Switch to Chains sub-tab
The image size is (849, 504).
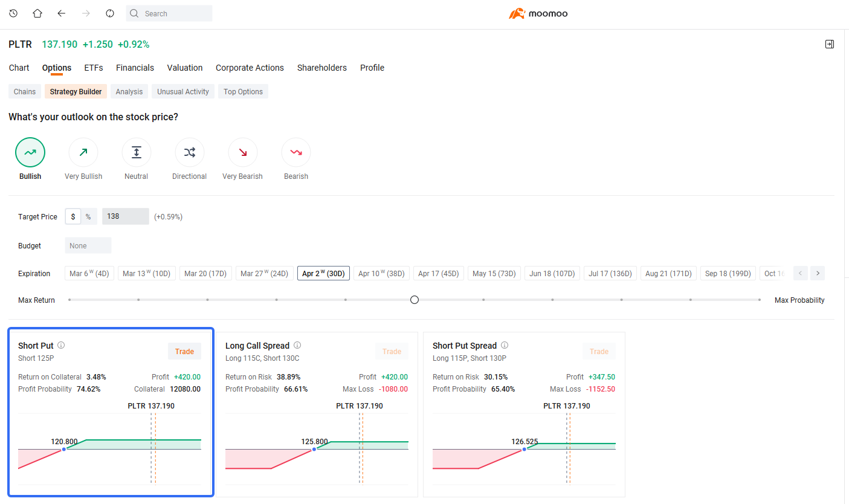pyautogui.click(x=25, y=92)
